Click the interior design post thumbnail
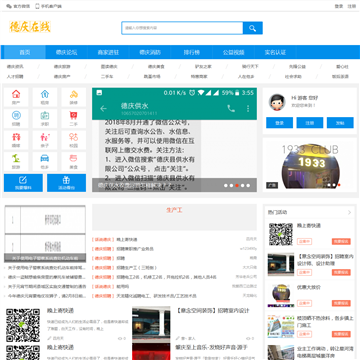 (151, 323)
